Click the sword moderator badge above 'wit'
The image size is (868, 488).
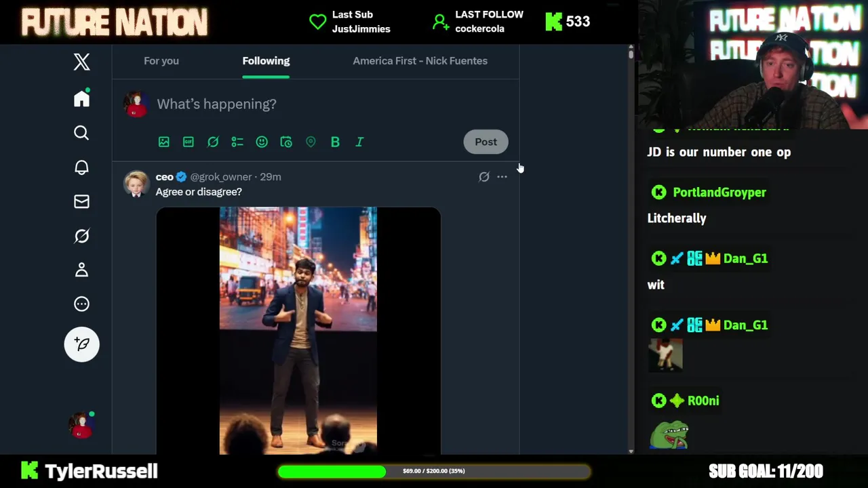tap(677, 258)
